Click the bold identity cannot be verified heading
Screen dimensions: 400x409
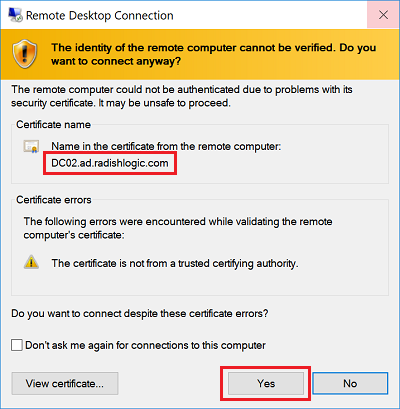(214, 54)
